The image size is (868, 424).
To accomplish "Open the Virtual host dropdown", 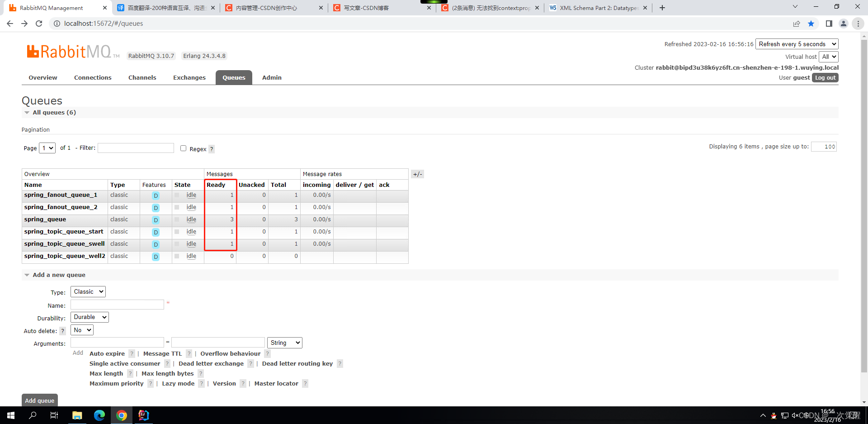I will pyautogui.click(x=829, y=57).
